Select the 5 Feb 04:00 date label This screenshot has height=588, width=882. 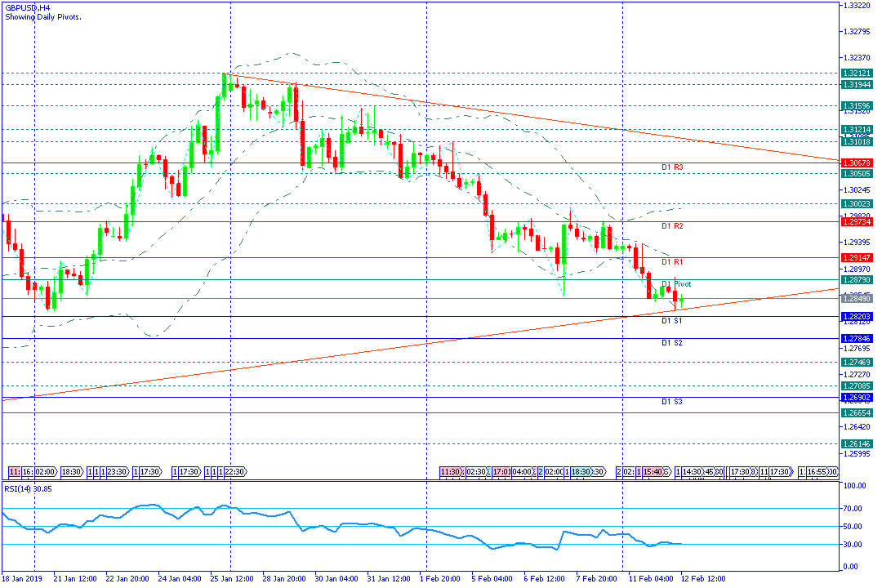coord(492,578)
